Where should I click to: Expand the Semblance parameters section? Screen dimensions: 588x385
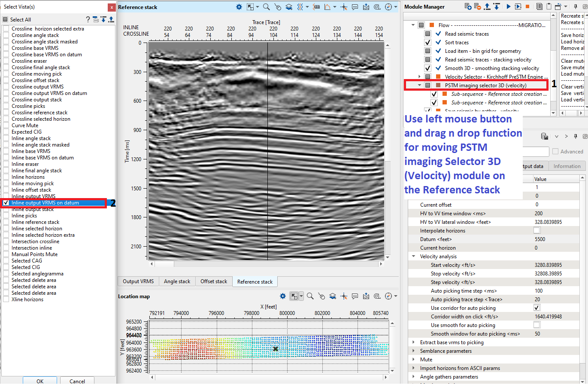click(x=414, y=351)
